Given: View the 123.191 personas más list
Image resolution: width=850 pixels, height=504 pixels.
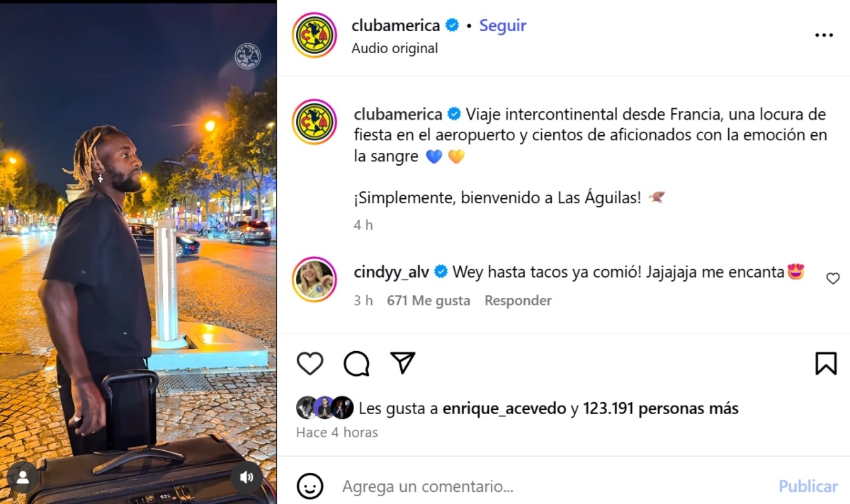Looking at the screenshot, I should 661,408.
